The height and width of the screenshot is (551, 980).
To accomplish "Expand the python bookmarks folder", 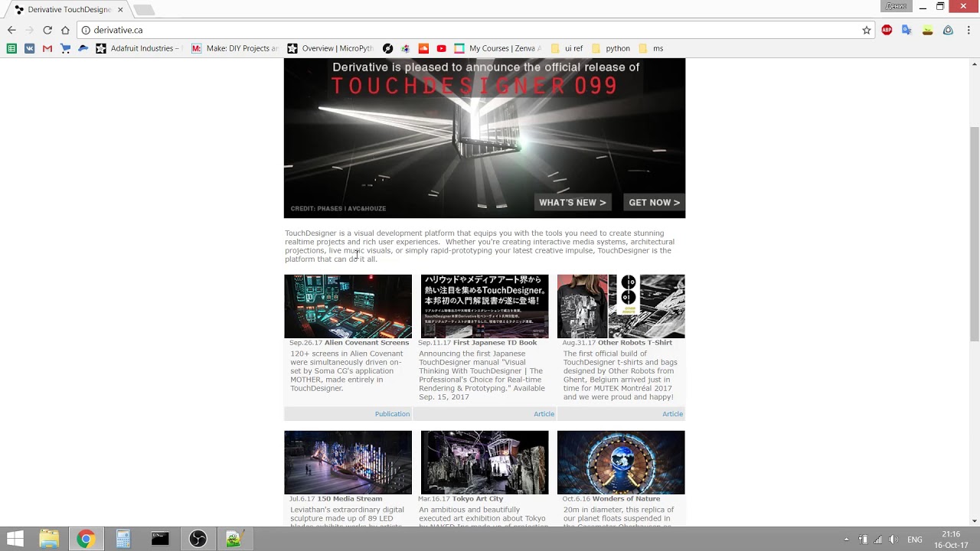I will 611,48.
